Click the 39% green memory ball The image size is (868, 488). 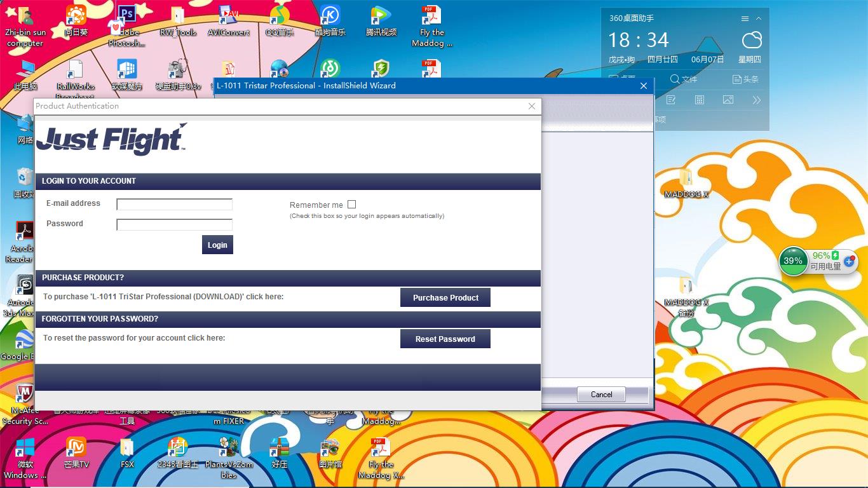click(x=793, y=261)
